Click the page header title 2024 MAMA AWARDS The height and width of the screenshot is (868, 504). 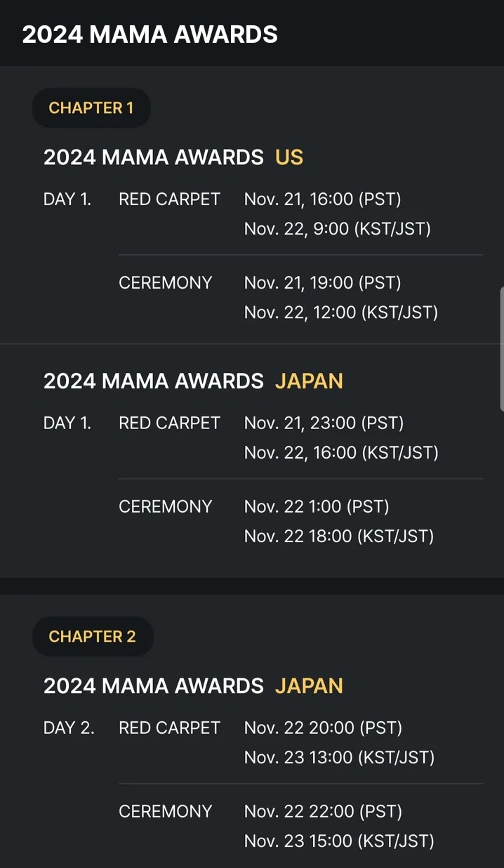click(150, 34)
